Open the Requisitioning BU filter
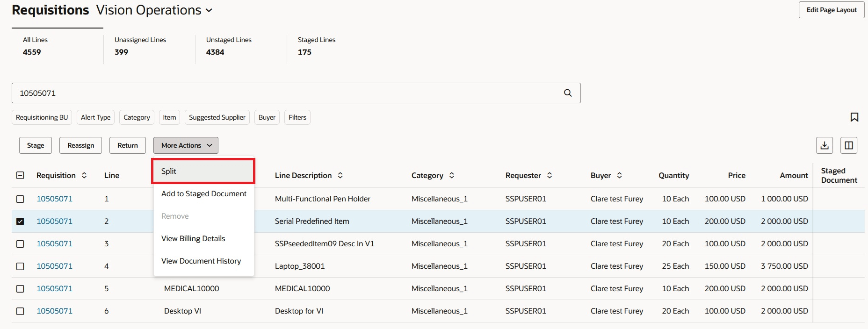 pyautogui.click(x=42, y=117)
